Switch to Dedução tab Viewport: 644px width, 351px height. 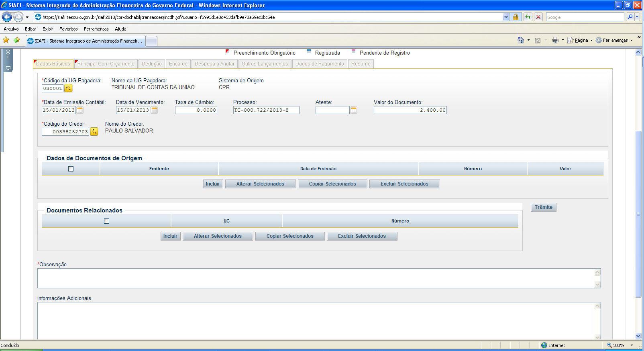[152, 64]
